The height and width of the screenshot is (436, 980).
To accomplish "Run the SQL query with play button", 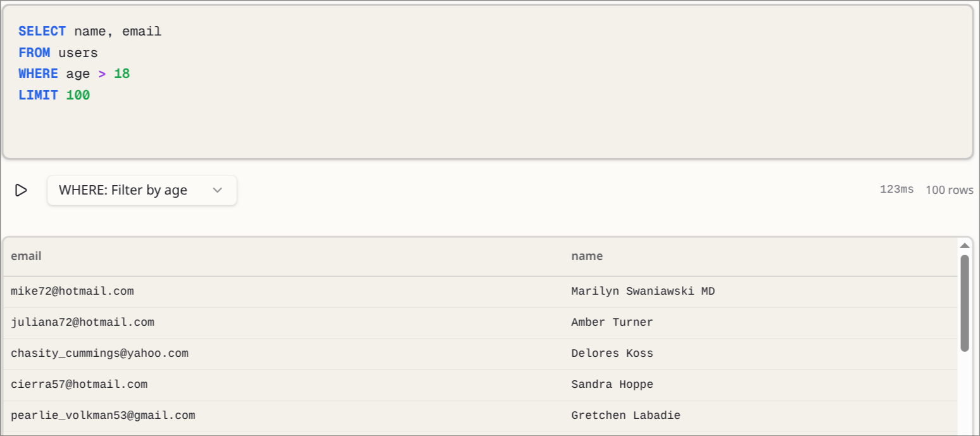I will tap(21, 190).
